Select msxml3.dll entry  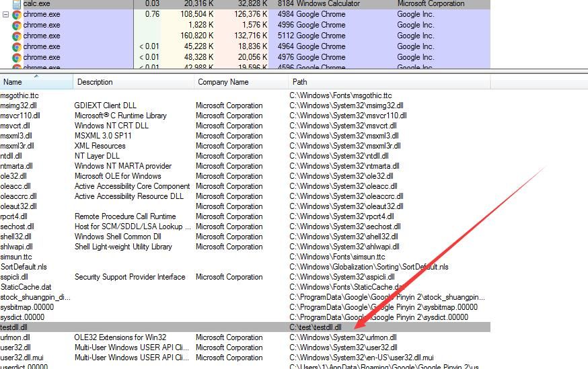click(16, 136)
